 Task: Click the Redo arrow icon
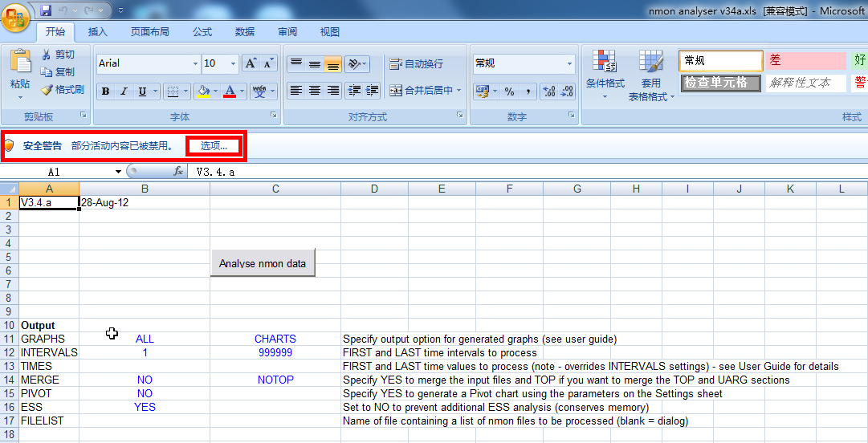(x=89, y=10)
